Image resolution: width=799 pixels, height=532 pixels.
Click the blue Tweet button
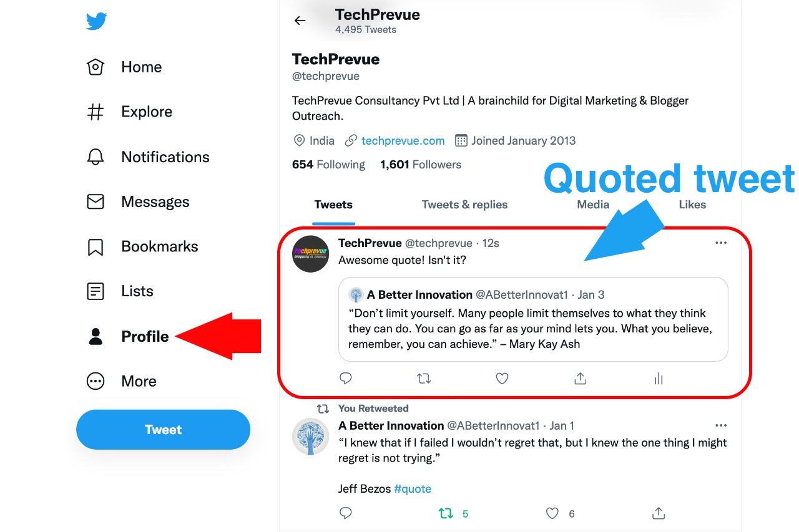coord(163,430)
